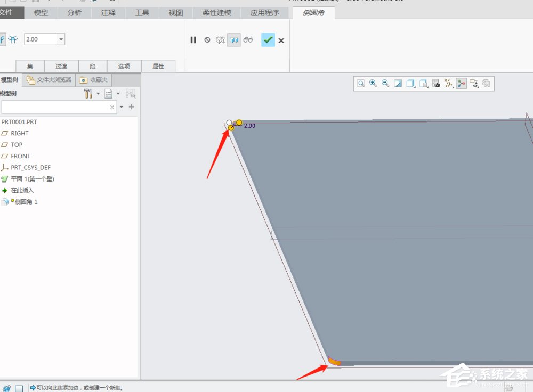This screenshot has width=533, height=392.
Task: Click the glasses preview icon in dashboard
Action: (x=248, y=40)
